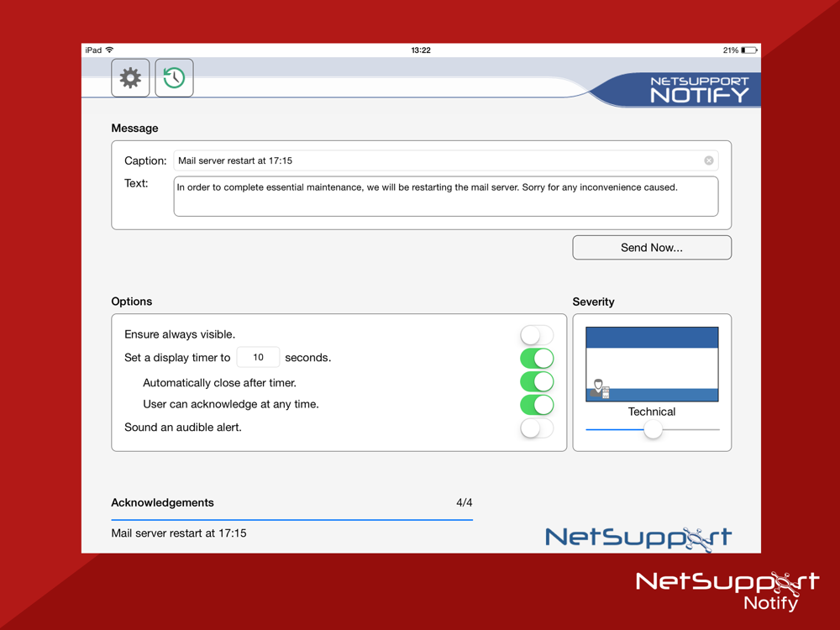The image size is (840, 630).
Task: Click the NetSupport Notify header logo
Action: [700, 90]
